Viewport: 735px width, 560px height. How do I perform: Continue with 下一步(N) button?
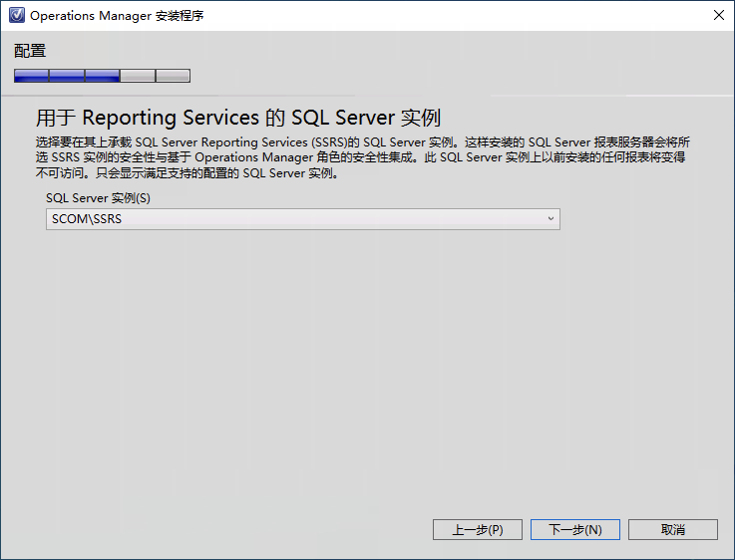pos(575,529)
